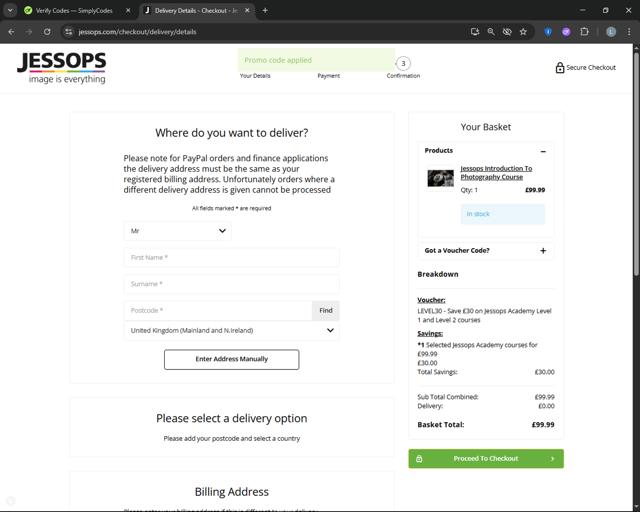Click the Delivery £0.00 value

(x=546, y=406)
